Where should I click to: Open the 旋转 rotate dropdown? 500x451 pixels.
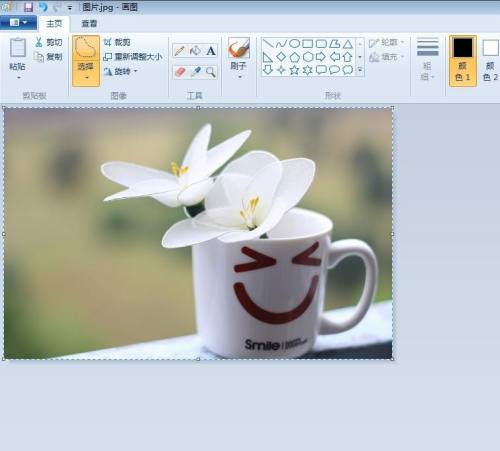pyautogui.click(x=136, y=71)
